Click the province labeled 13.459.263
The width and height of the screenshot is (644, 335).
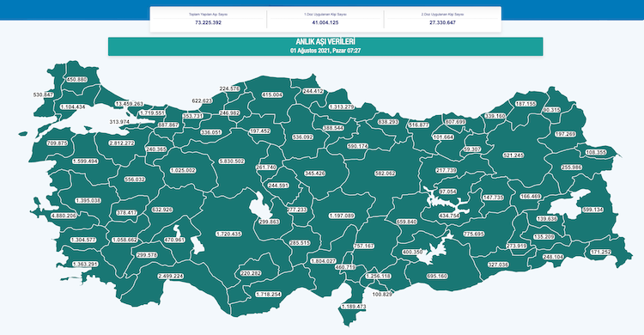pos(130,104)
